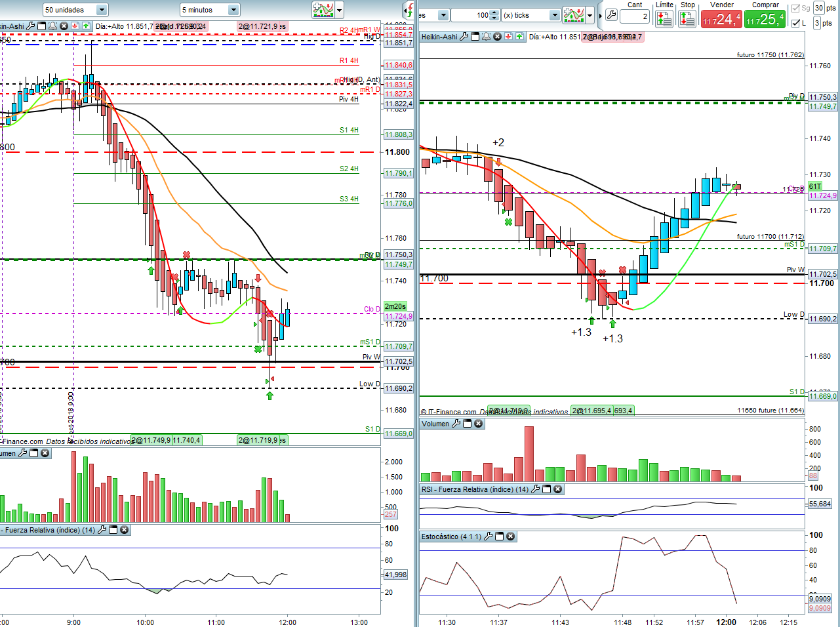This screenshot has height=627, width=840.
Task: Click the Comprar buy button
Action: pos(765,19)
